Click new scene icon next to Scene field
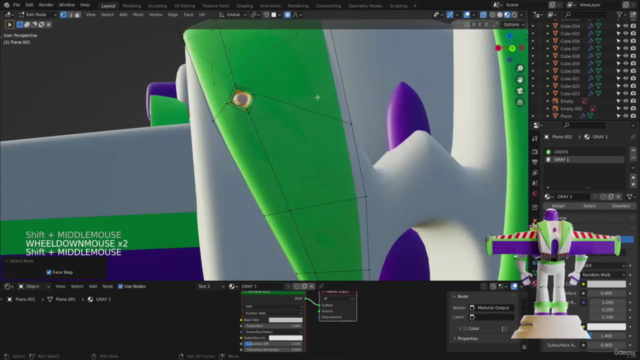The width and height of the screenshot is (640, 360). 552,5
